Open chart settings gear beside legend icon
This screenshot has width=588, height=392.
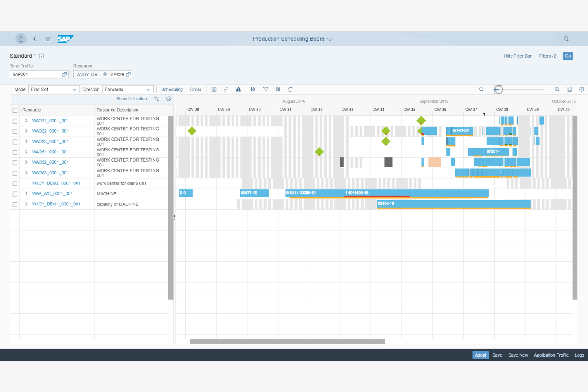tap(582, 89)
